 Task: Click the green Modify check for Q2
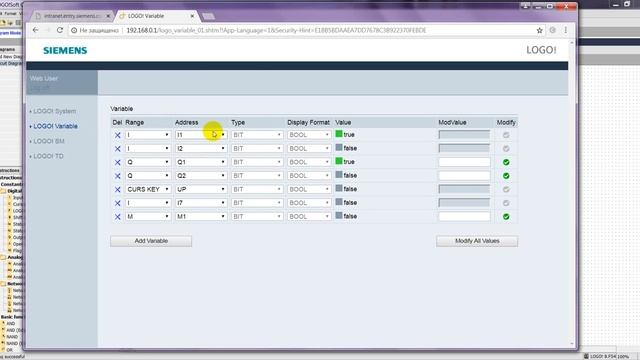(506, 176)
